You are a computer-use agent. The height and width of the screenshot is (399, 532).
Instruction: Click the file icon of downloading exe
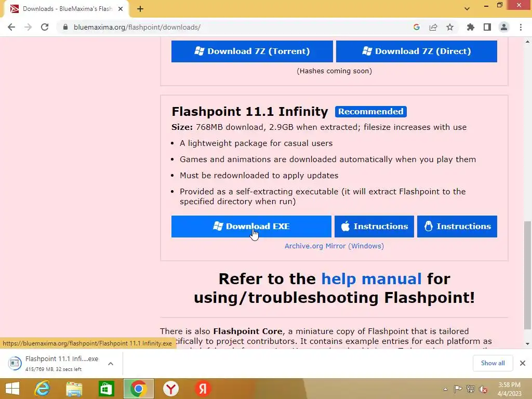click(x=15, y=363)
